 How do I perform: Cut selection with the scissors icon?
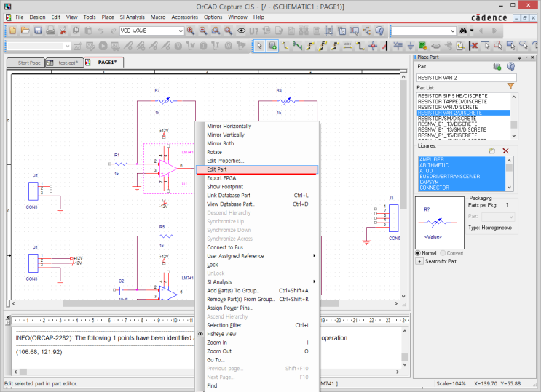point(63,31)
